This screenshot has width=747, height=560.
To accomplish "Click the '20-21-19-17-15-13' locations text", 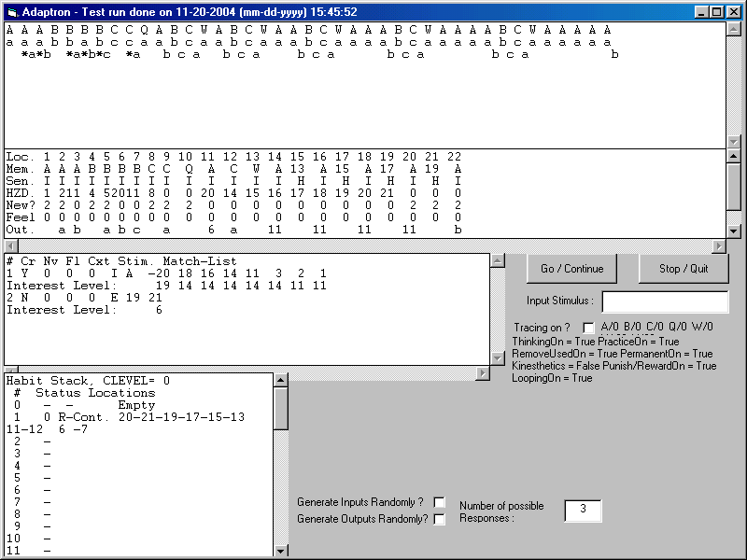I will pyautogui.click(x=181, y=417).
